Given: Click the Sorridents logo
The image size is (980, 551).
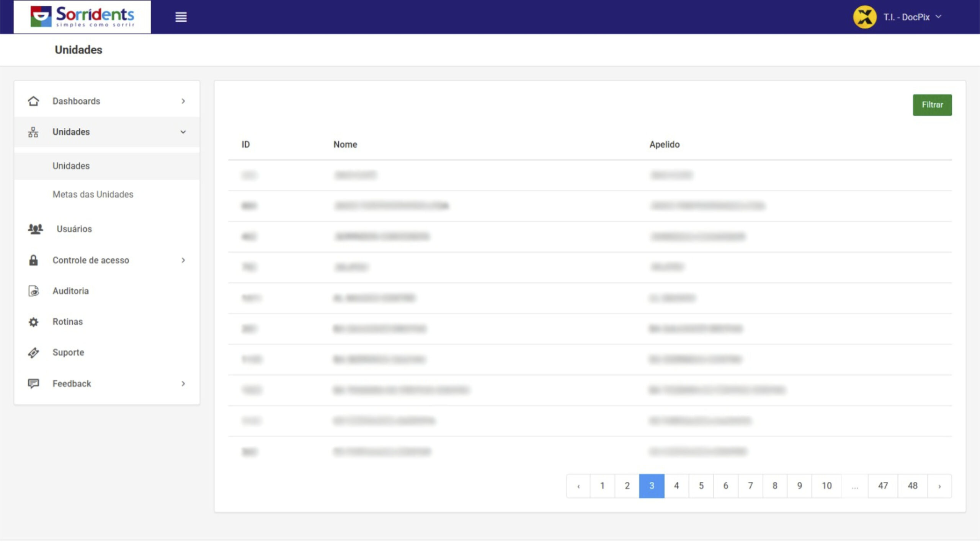Looking at the screenshot, I should click(82, 17).
